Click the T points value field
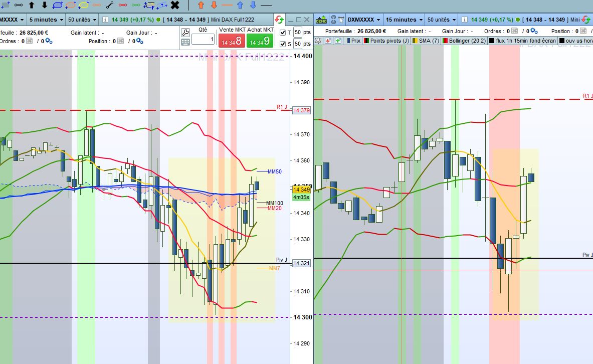This screenshot has width=593, height=364. tap(298, 32)
